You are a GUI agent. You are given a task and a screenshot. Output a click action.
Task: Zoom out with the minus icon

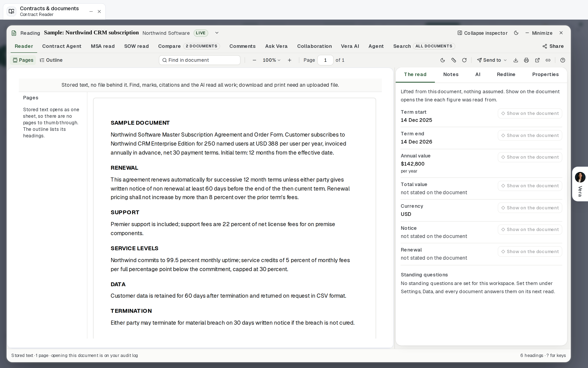tap(254, 60)
